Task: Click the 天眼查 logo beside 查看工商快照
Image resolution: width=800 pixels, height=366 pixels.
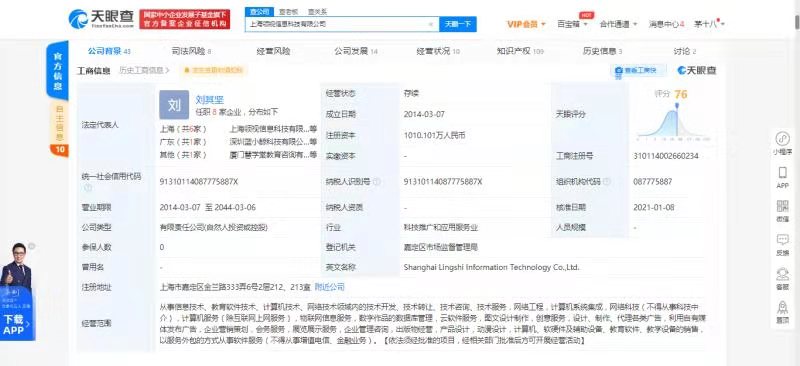Action: tap(696, 70)
